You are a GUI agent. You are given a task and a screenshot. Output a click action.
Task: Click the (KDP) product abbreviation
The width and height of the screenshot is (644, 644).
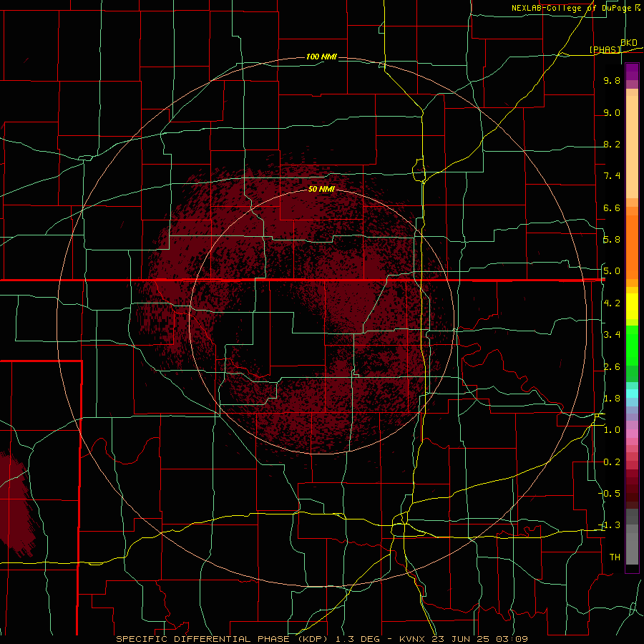[313, 639]
